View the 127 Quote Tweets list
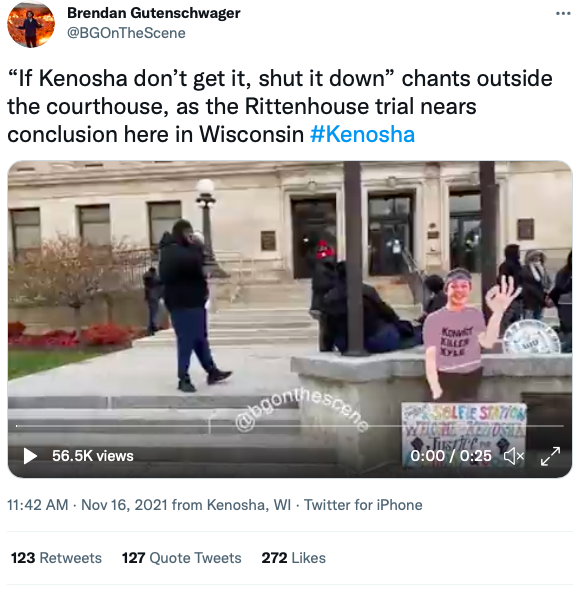Image resolution: width=582 pixels, height=593 pixels. [182, 558]
